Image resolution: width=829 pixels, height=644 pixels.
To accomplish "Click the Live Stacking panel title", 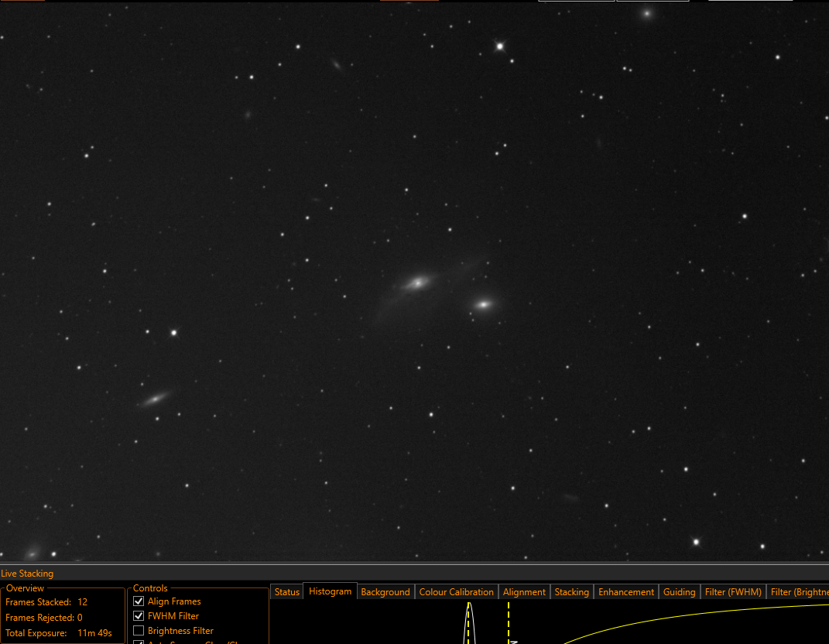I will coord(27,573).
